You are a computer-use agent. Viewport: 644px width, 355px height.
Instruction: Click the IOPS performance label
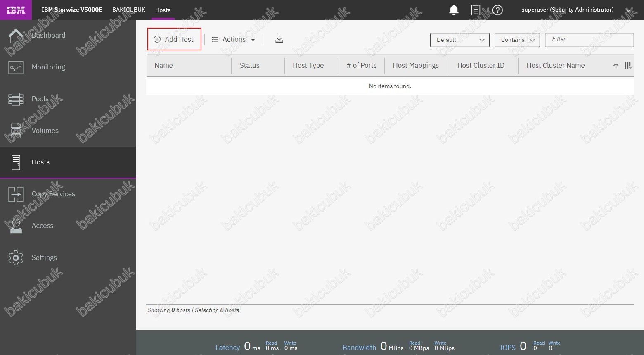tap(507, 348)
